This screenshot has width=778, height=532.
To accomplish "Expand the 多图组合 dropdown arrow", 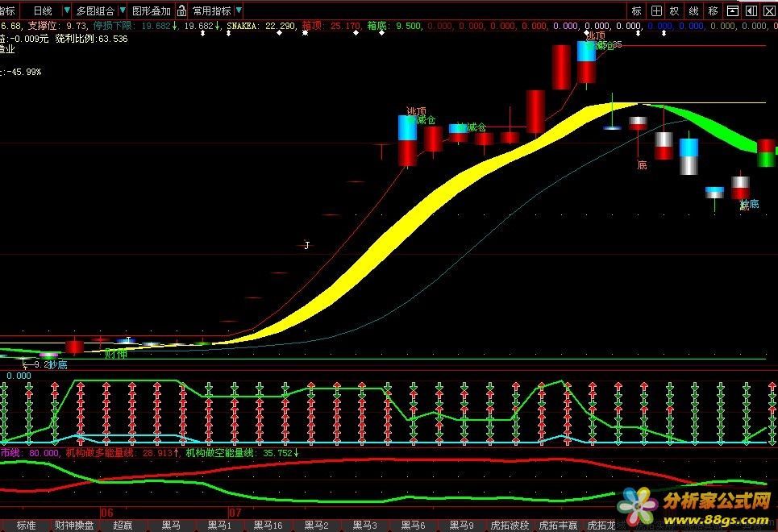I will pos(122,10).
